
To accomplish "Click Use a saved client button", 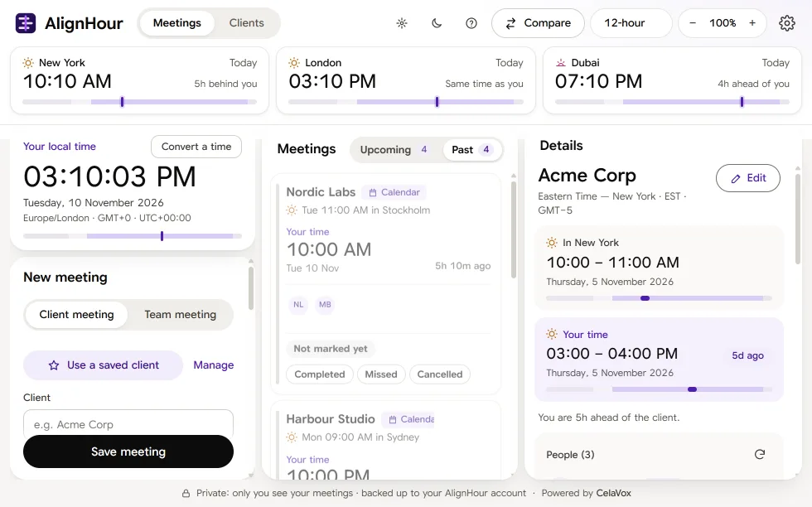I will click(103, 365).
